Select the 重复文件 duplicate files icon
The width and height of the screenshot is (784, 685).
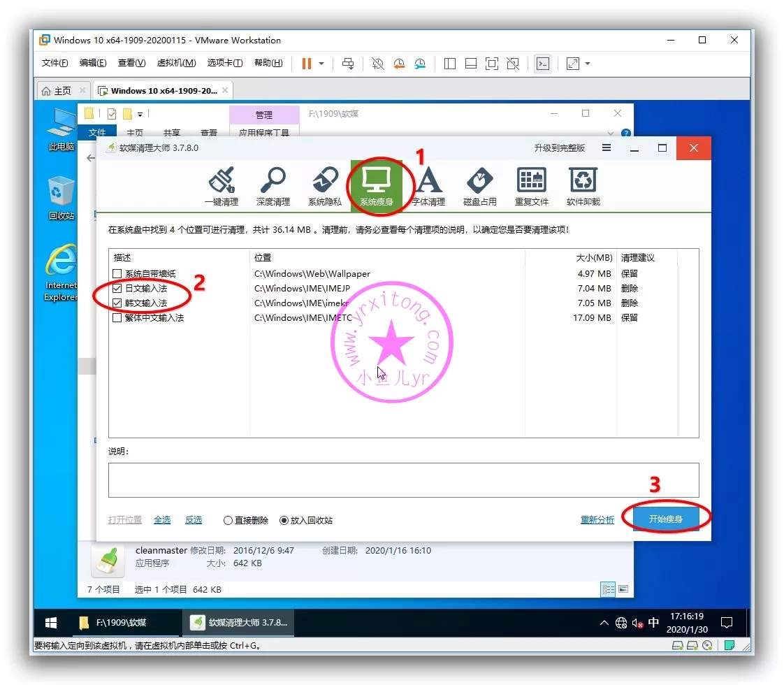coord(531,187)
